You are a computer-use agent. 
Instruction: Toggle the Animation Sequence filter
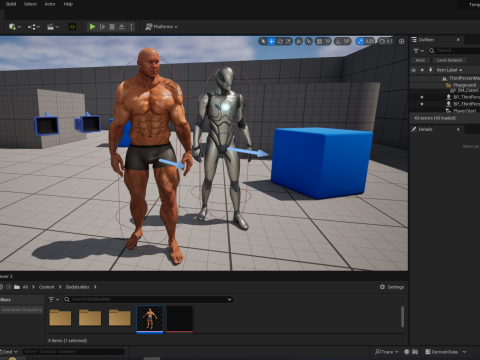(22, 310)
